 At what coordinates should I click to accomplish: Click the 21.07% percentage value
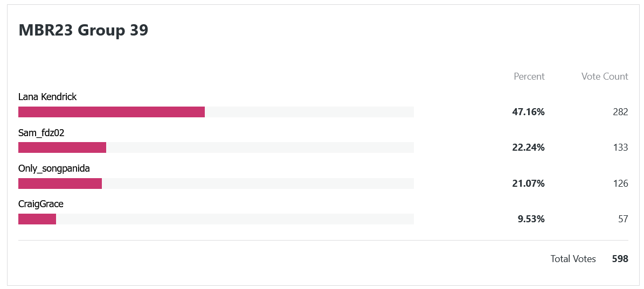pos(528,183)
